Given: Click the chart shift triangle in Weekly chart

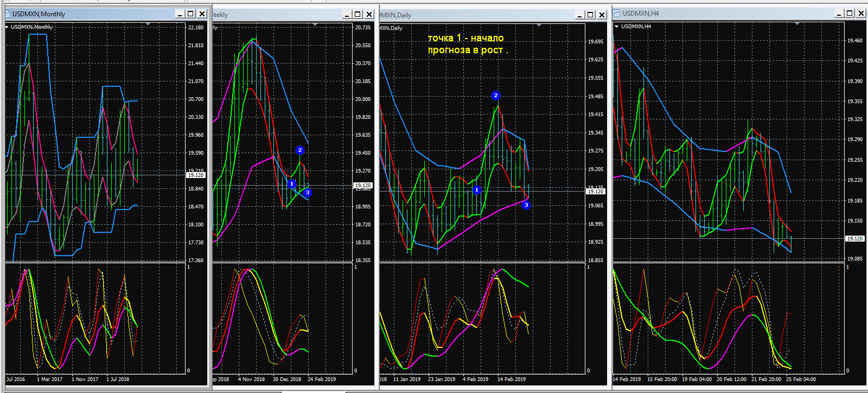Looking at the screenshot, I should [315, 25].
